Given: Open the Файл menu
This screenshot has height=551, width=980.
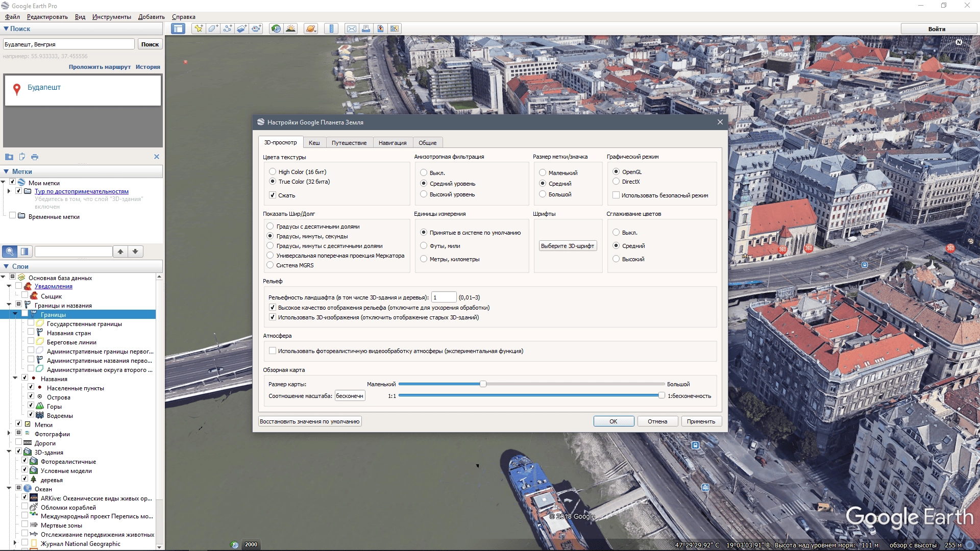Looking at the screenshot, I should pos(12,17).
